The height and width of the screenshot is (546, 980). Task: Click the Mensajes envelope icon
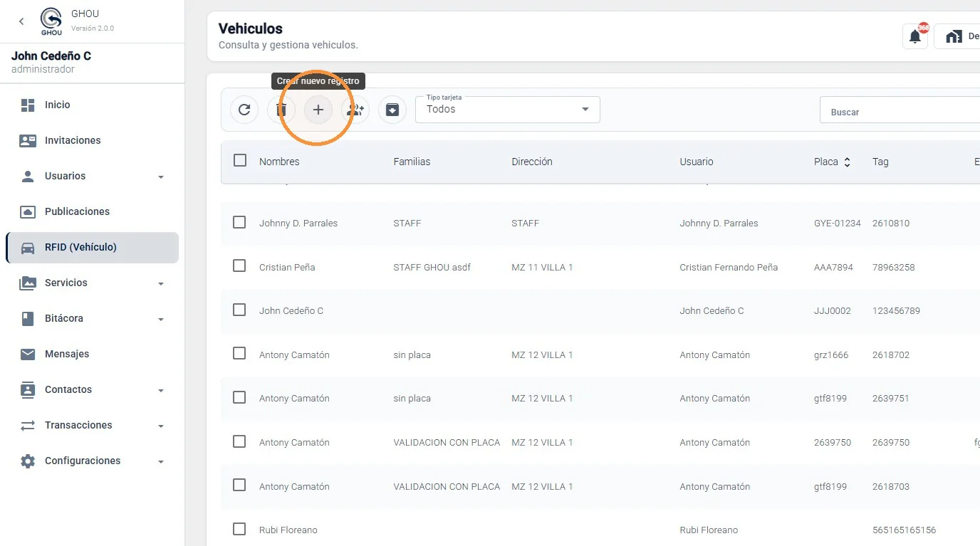tap(28, 354)
